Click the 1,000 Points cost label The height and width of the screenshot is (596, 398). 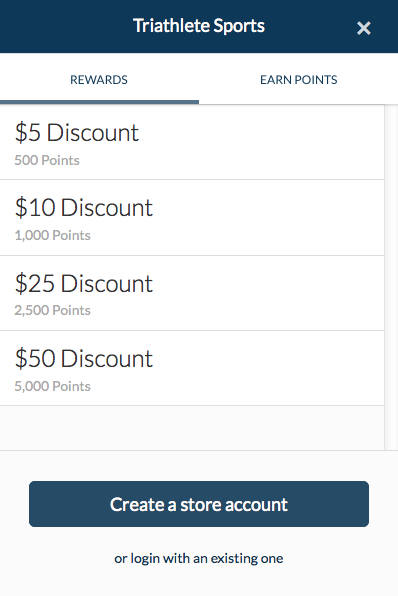52,235
